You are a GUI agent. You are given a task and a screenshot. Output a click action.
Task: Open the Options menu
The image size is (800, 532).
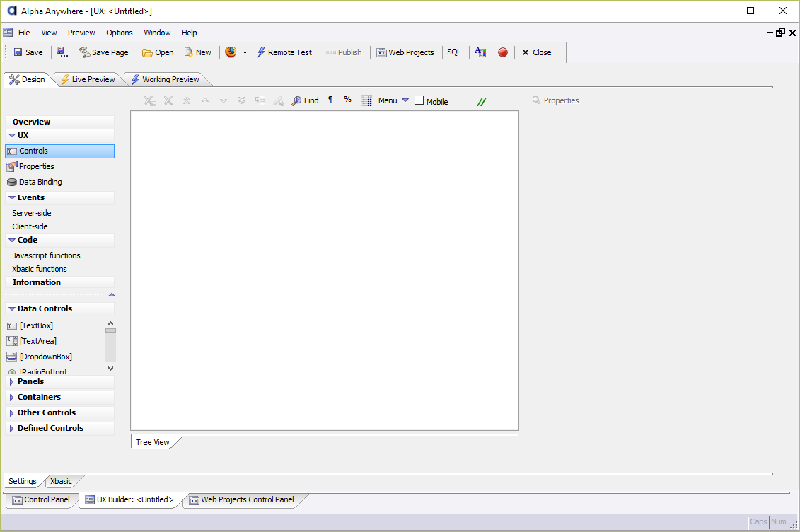coord(120,33)
